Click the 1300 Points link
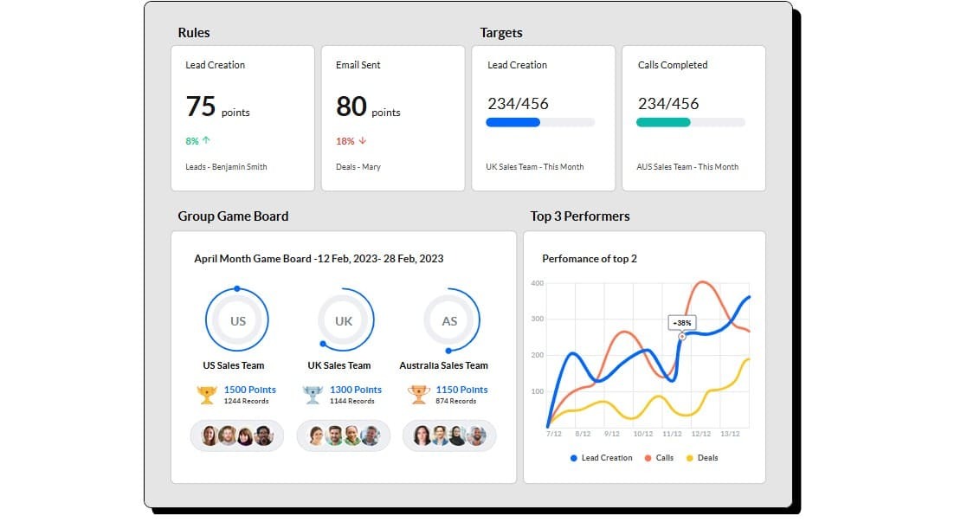Image resolution: width=980 pixels, height=529 pixels. tap(355, 390)
